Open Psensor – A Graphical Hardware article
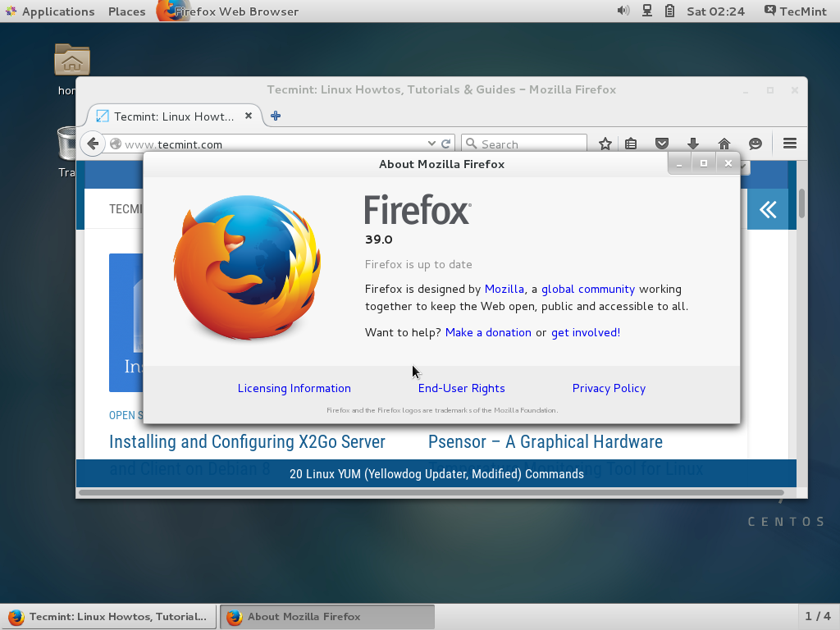 pyautogui.click(x=546, y=441)
